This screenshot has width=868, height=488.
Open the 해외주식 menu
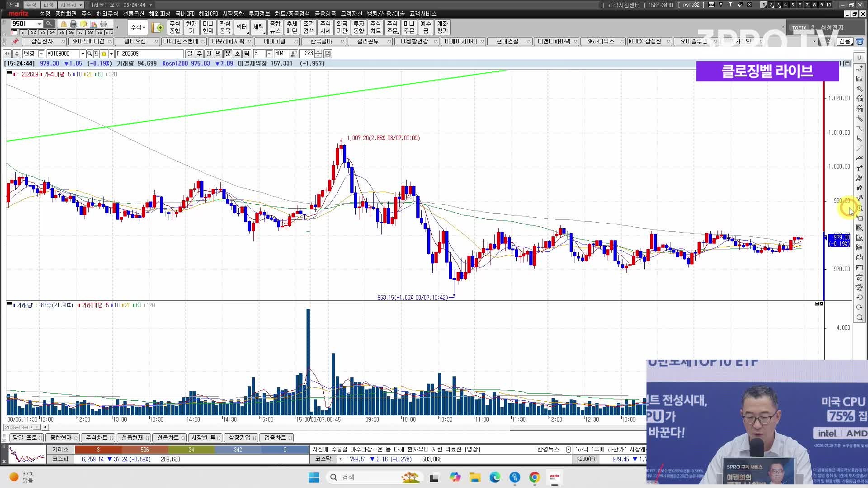pos(107,14)
